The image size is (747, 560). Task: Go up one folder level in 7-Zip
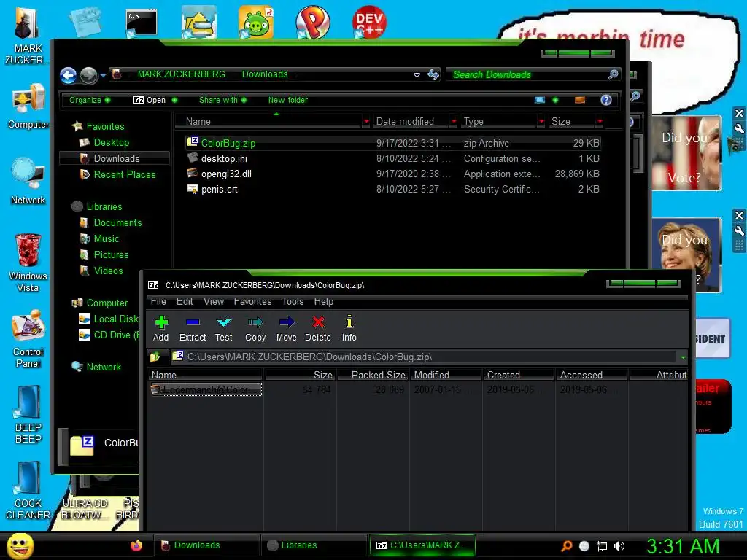155,357
